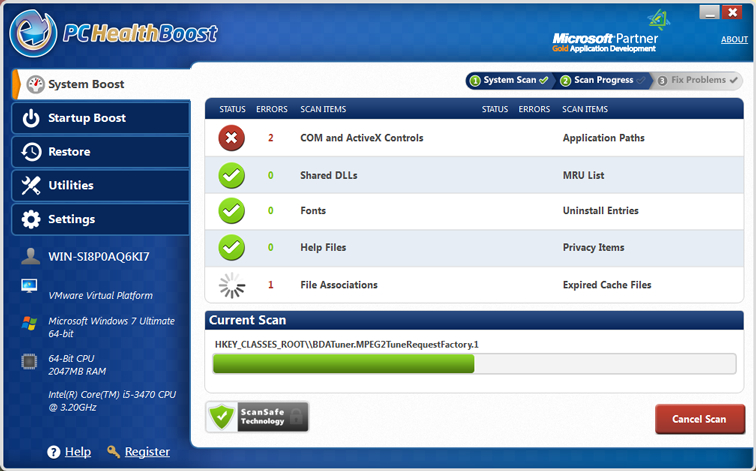Click the green checkmark beside Shared DLLs
Viewport: 756px width, 471px height.
coord(232,175)
